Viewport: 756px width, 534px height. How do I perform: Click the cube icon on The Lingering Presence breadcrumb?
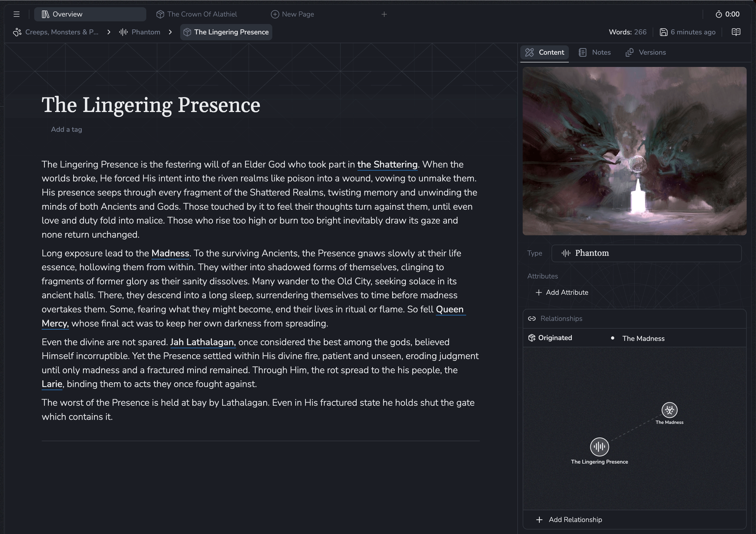[x=187, y=32]
